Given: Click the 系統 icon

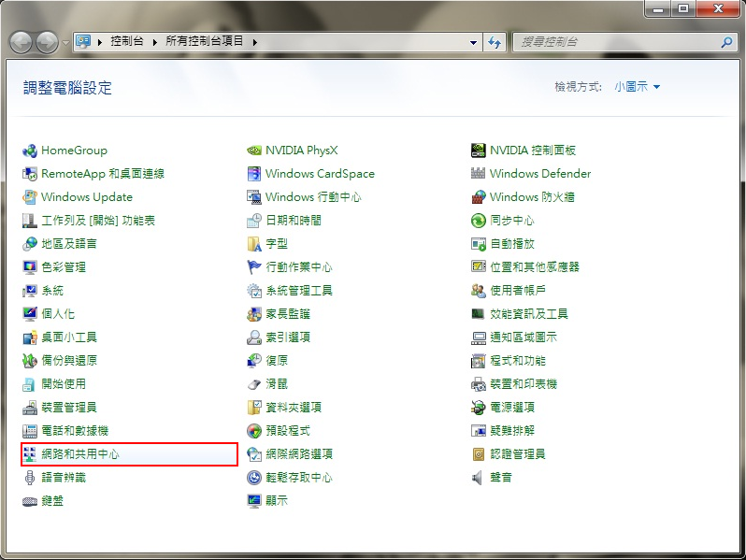Looking at the screenshot, I should [x=30, y=291].
